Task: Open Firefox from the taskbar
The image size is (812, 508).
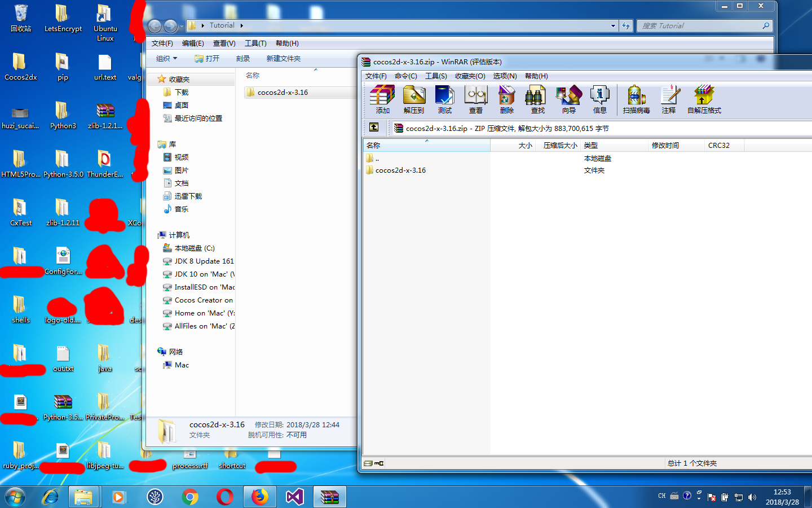Action: 260,497
